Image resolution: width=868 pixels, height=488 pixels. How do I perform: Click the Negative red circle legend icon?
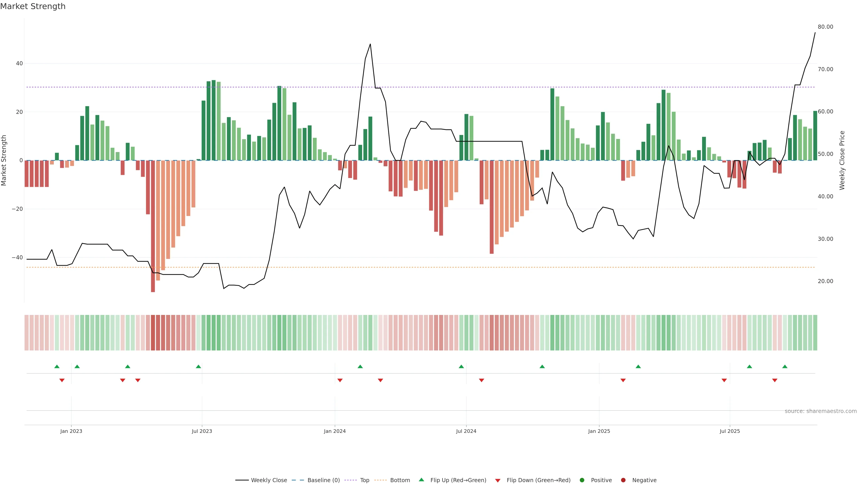point(623,480)
